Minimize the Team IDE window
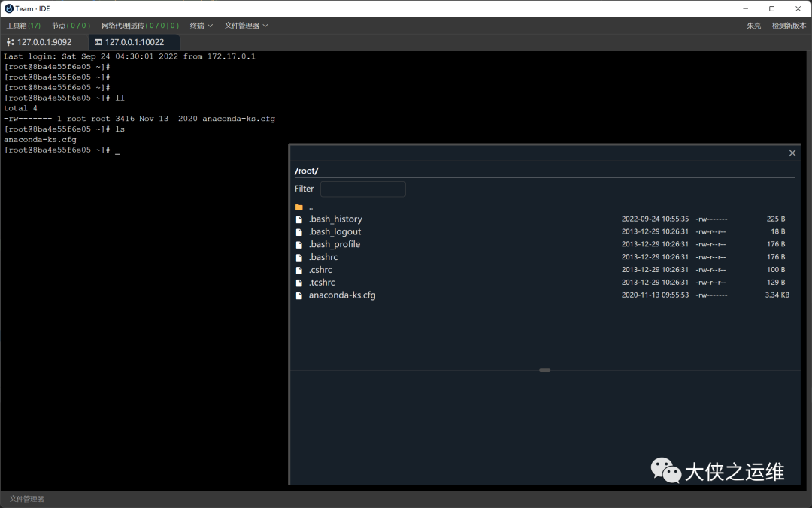Image resolution: width=812 pixels, height=508 pixels. click(746, 8)
